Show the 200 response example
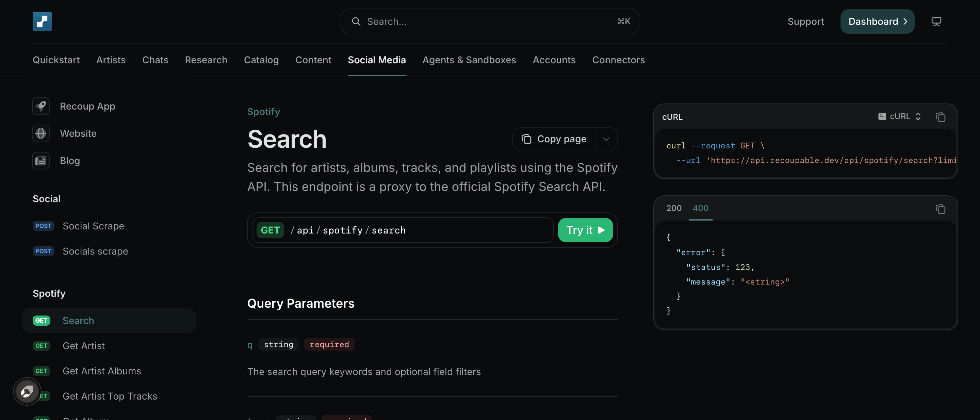Screen dimensions: 980x420 (674, 208)
